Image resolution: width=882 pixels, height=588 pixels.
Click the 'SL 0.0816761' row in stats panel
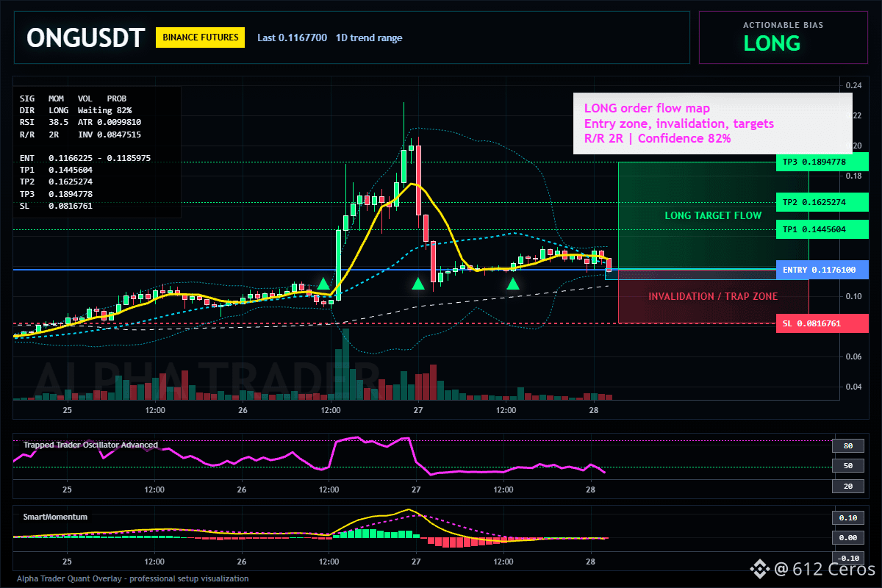(57, 206)
